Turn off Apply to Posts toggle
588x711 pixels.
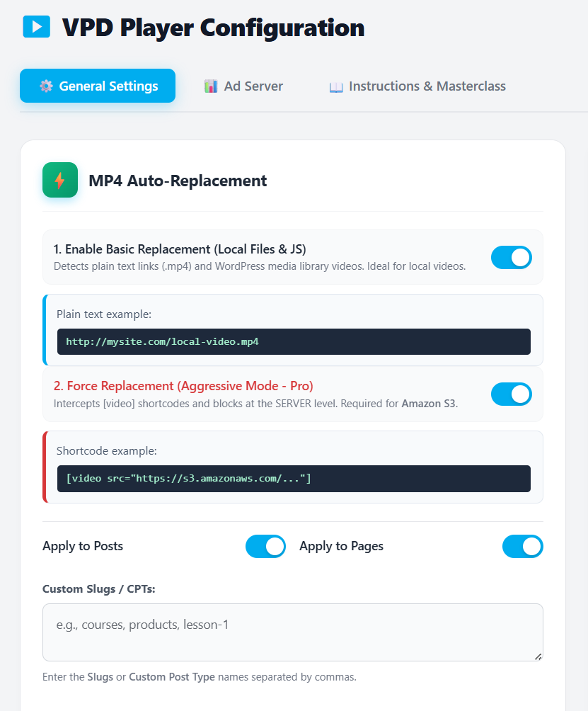tap(265, 546)
